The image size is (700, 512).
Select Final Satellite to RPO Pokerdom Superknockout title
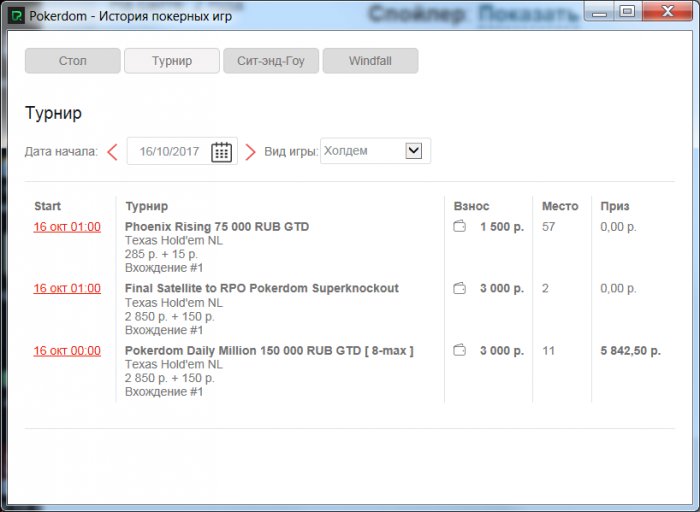point(262,288)
